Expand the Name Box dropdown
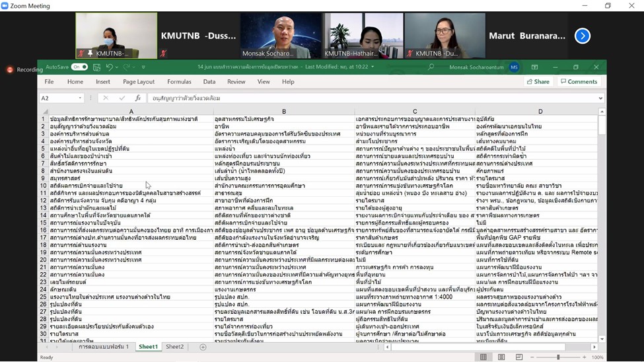The height and width of the screenshot is (362, 644). 80,98
